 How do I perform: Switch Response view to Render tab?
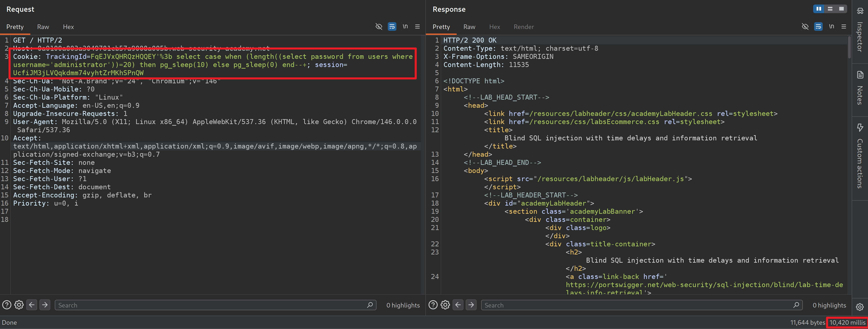(x=523, y=27)
